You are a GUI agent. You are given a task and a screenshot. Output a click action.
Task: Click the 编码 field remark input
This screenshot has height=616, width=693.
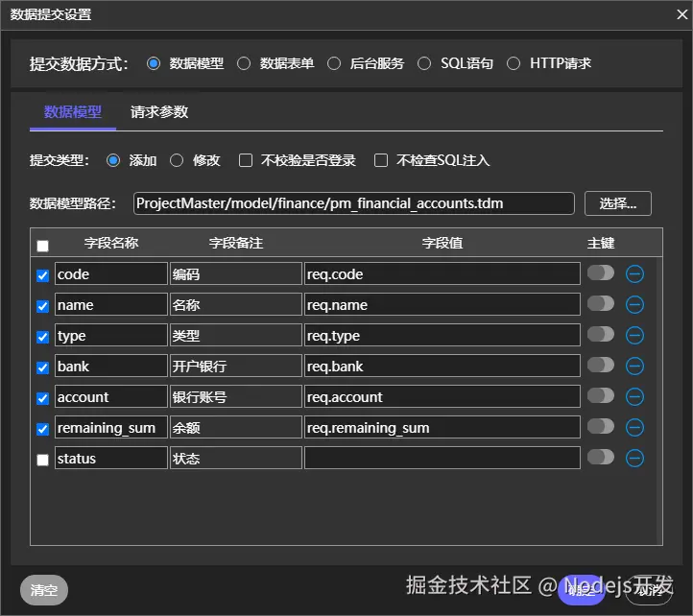(x=236, y=274)
